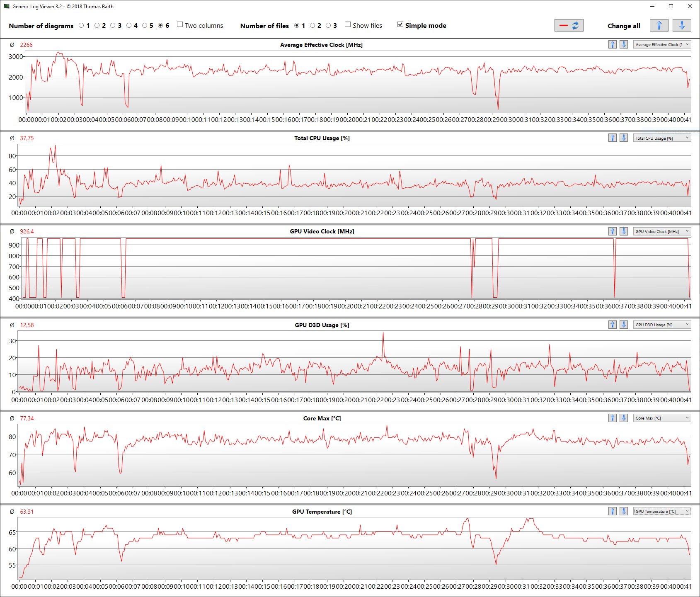Click the red line refresh/swap button
Image resolution: width=700 pixels, height=597 pixels.
point(569,25)
